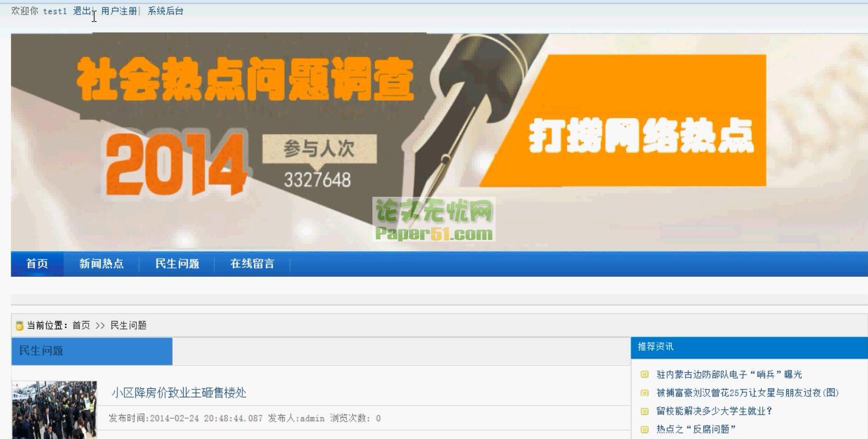Click the location icon beside 当前位置
868x439 pixels.
pos(20,326)
